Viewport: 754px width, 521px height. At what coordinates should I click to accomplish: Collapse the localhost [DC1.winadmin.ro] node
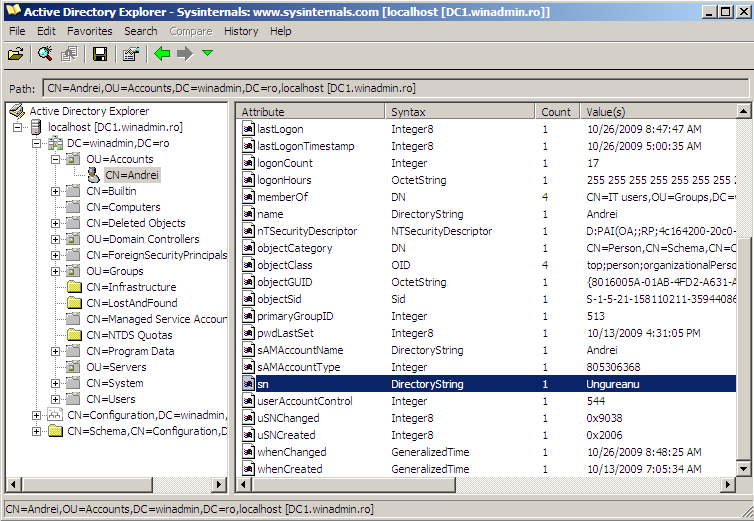pyautogui.click(x=17, y=127)
